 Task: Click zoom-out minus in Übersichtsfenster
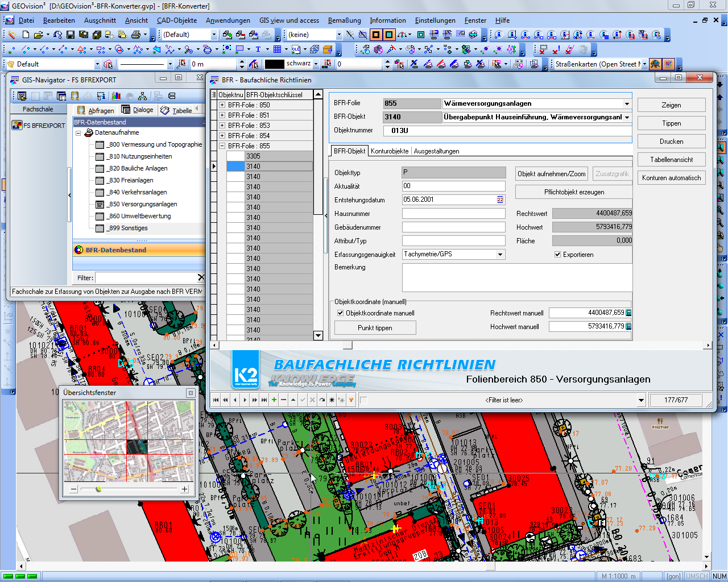[73, 489]
